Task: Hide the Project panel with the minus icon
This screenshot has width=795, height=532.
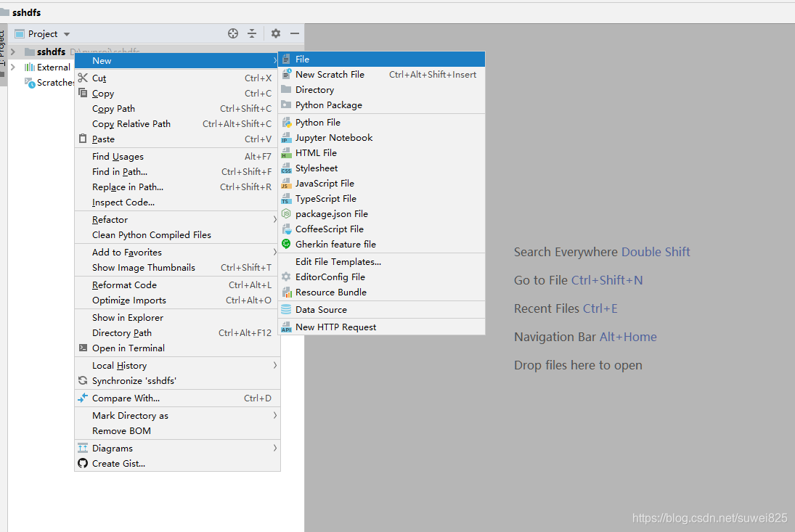Action: 295,33
